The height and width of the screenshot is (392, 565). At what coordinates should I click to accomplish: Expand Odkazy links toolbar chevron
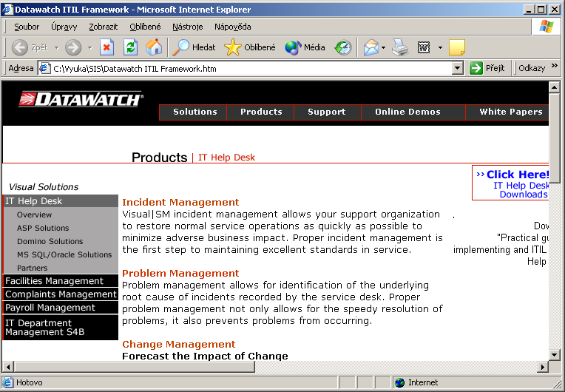click(554, 66)
